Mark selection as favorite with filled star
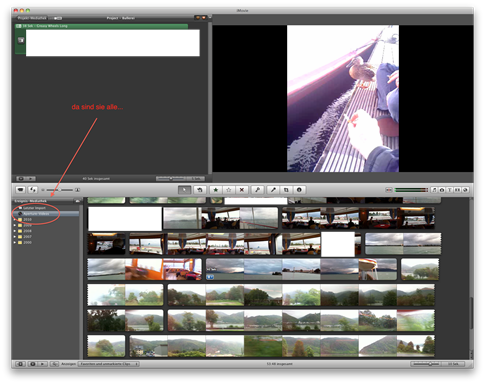485x384 pixels. point(216,190)
